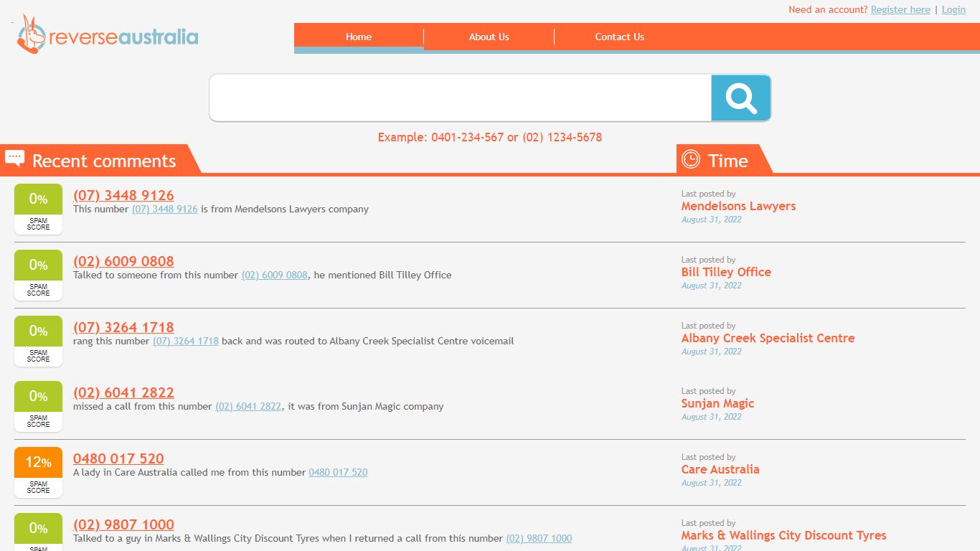Image resolution: width=980 pixels, height=551 pixels.
Task: Click the Albany Creek Specialist Centre poster name
Action: [x=768, y=339]
